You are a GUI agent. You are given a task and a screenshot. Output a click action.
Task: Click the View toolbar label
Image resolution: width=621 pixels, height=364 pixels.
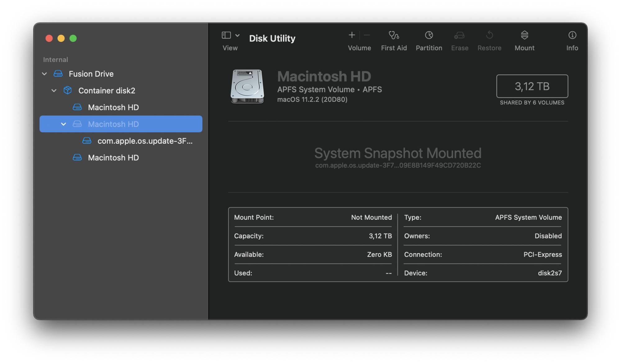click(230, 48)
